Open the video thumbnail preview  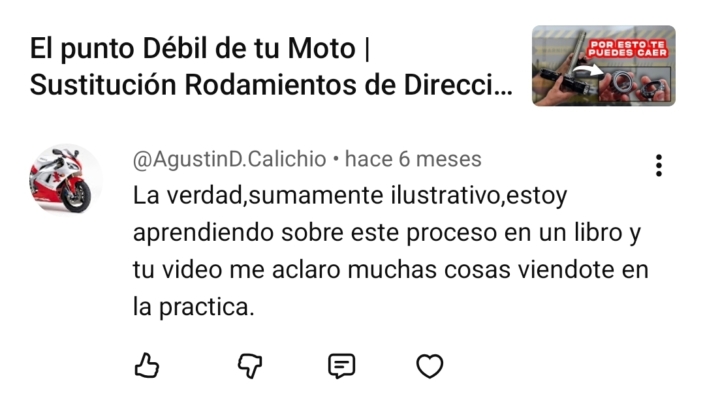tap(603, 66)
